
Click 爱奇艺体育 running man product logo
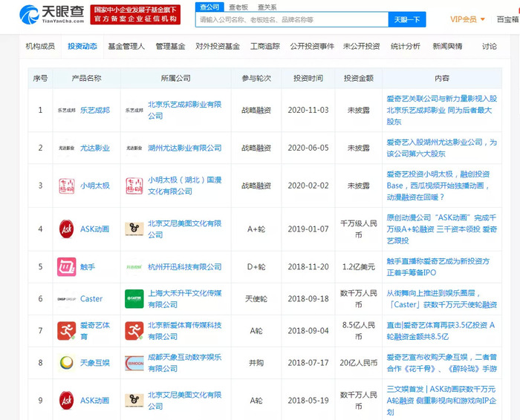click(67, 331)
